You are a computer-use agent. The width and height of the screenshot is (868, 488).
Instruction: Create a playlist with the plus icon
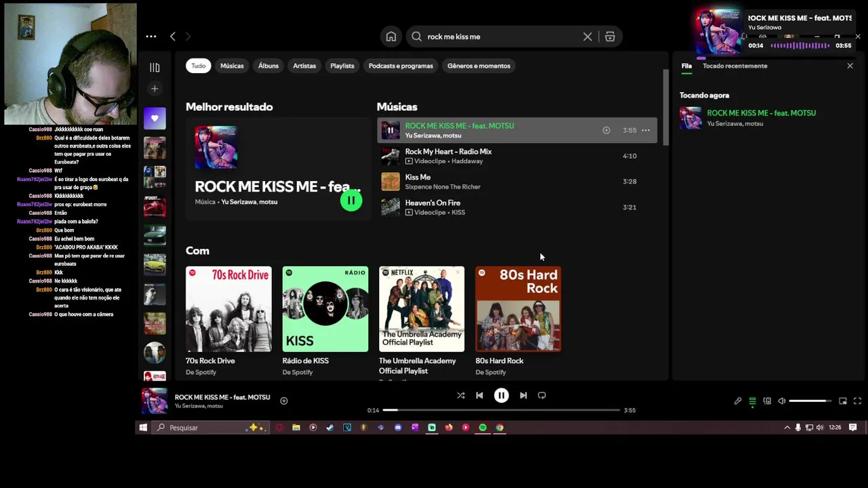(x=155, y=89)
